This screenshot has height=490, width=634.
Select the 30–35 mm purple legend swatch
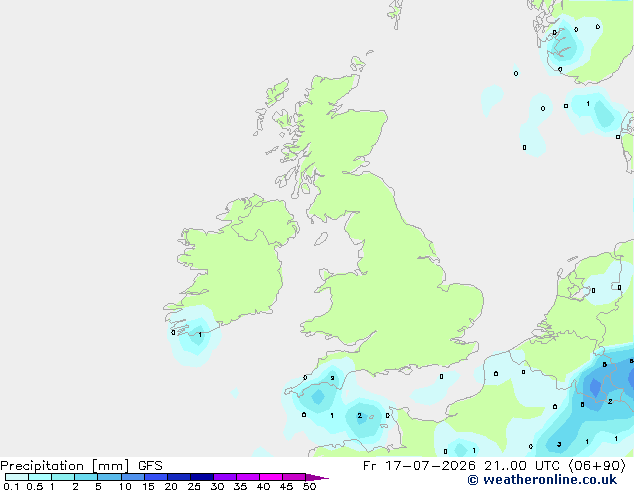225,477
